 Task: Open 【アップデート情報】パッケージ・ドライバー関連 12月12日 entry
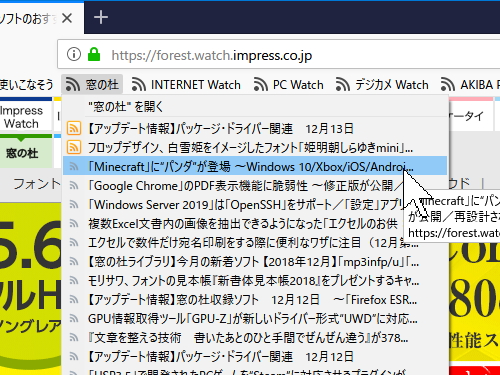point(255,357)
